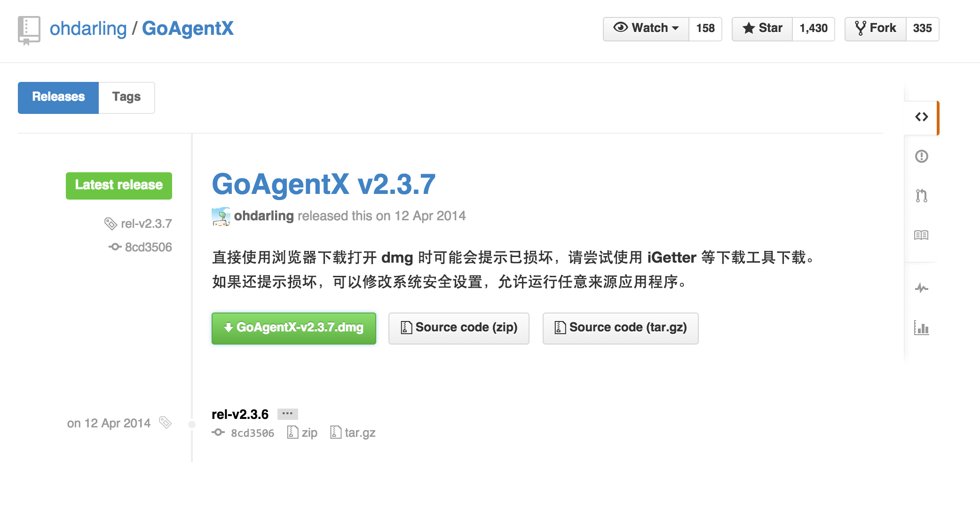Switch to the Tags tab
The image size is (980, 514).
126,97
